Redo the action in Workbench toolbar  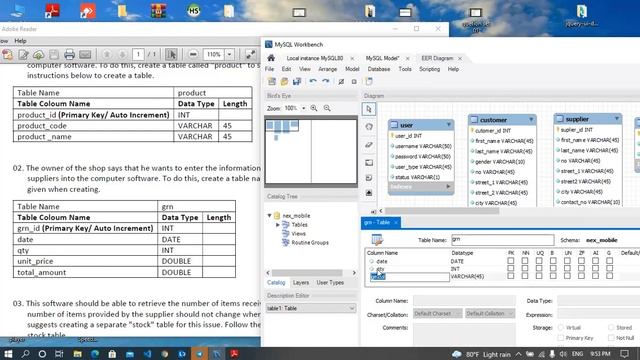[325, 81]
